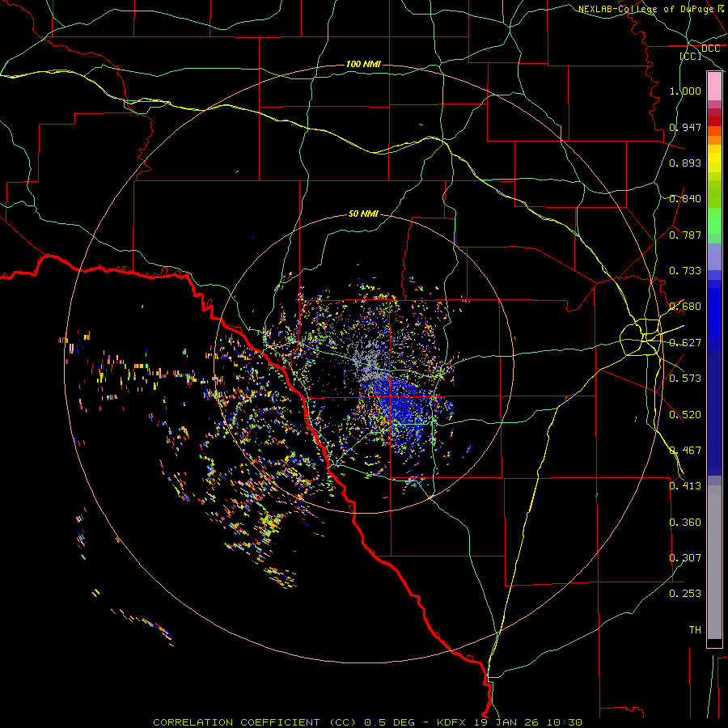Click the 1.000 color scale value
This screenshot has height=728, width=728.
pos(685,91)
